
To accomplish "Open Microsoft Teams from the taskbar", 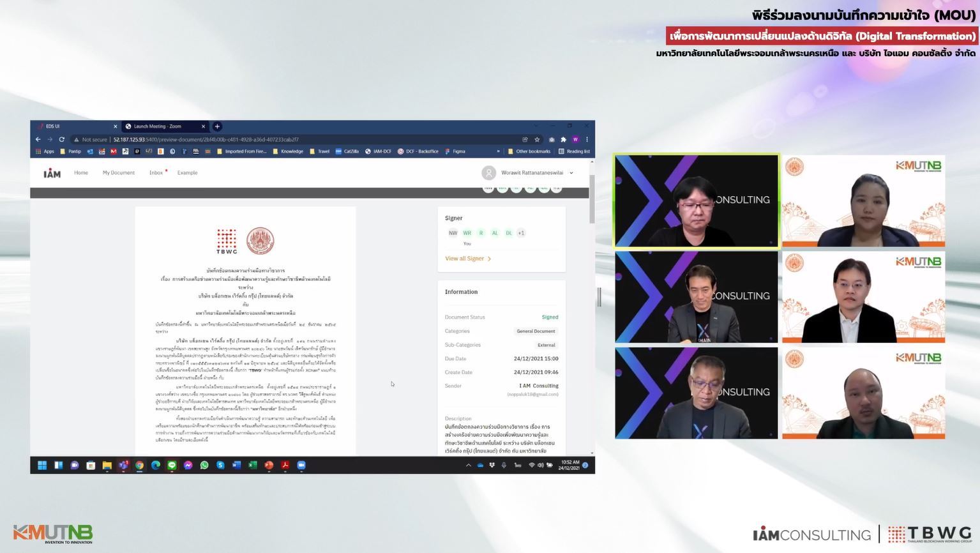I will click(123, 466).
